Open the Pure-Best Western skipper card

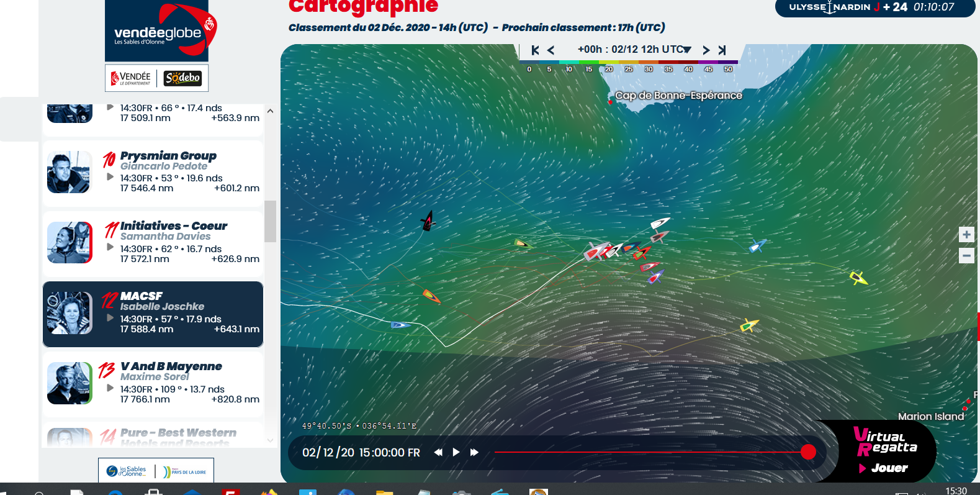tap(153, 435)
